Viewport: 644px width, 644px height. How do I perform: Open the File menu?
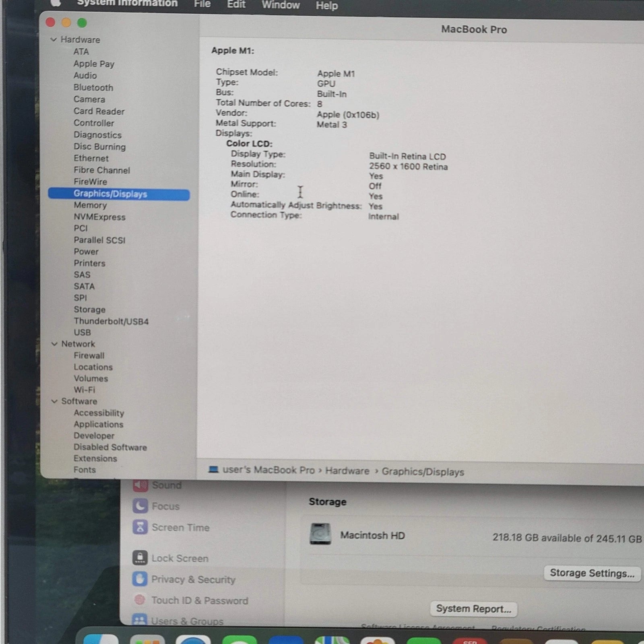coord(202,4)
